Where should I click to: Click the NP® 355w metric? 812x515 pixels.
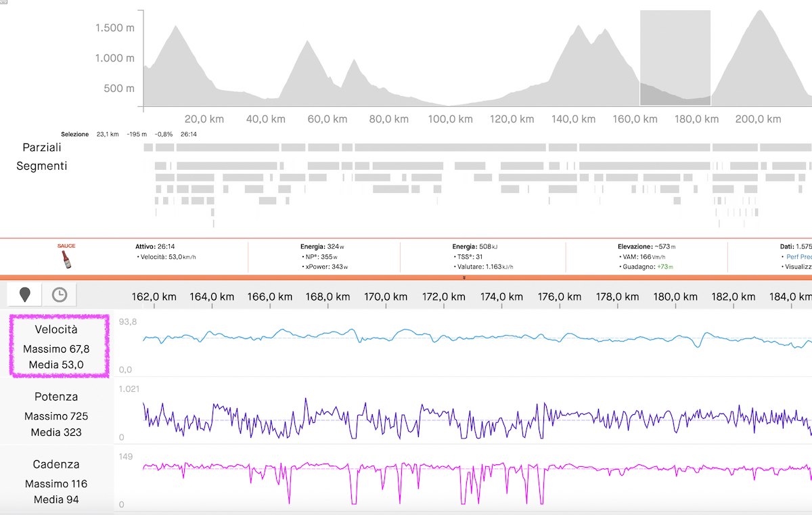tap(322, 257)
